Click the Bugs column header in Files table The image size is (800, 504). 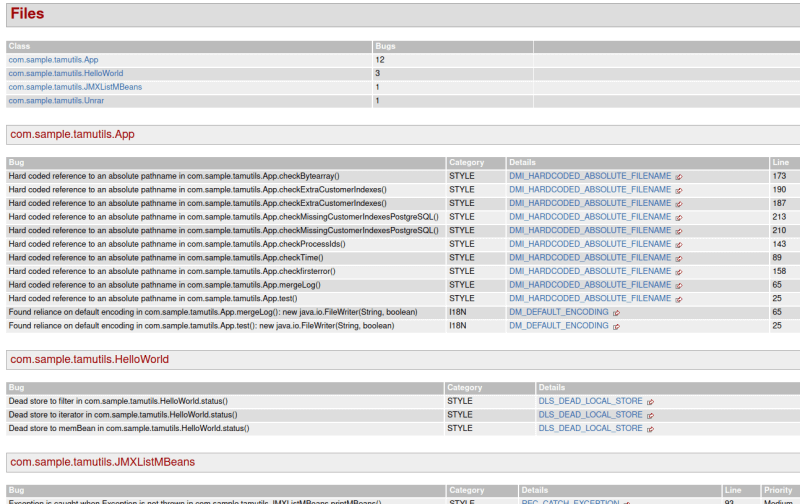pyautogui.click(x=385, y=46)
